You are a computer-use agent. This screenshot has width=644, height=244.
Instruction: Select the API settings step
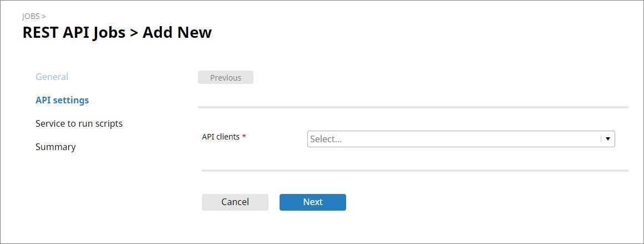[x=62, y=100]
